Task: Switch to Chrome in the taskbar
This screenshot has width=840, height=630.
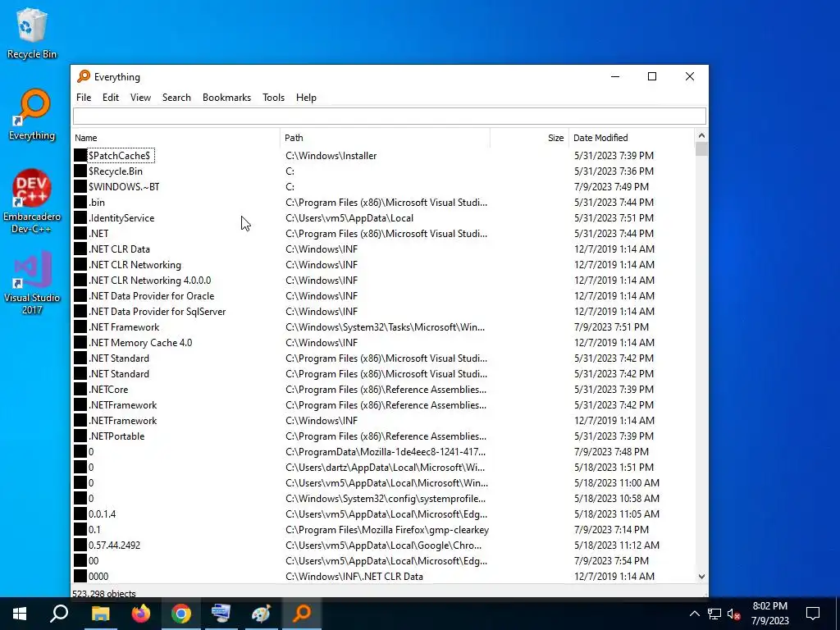Action: [x=181, y=614]
